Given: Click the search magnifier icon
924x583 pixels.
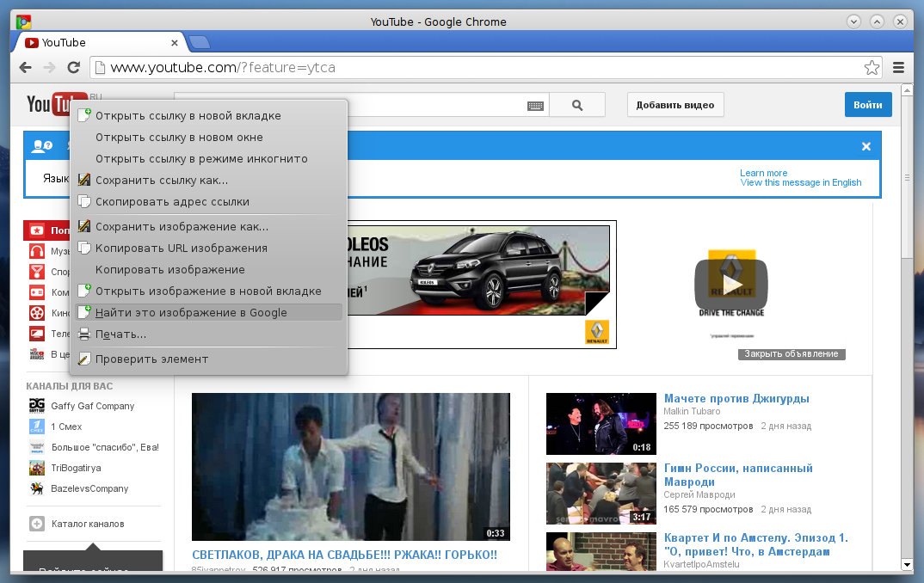Looking at the screenshot, I should click(x=576, y=104).
